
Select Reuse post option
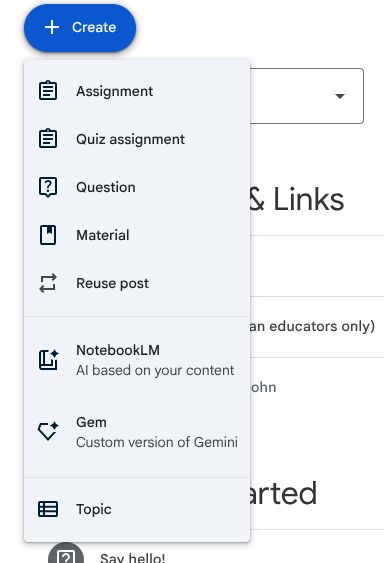[137, 283]
